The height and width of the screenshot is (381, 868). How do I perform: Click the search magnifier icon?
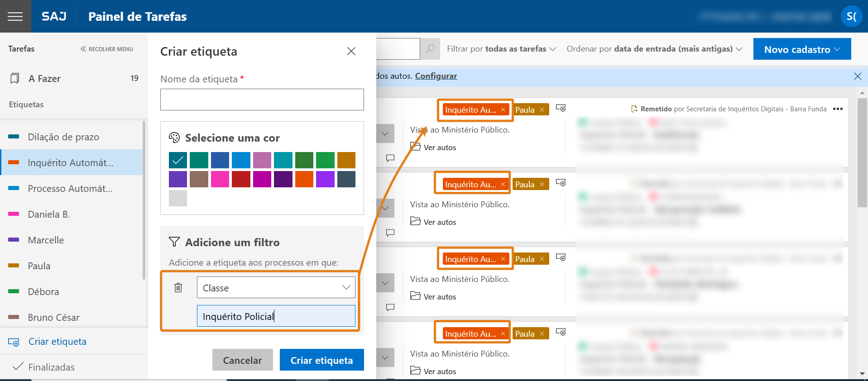pyautogui.click(x=430, y=49)
